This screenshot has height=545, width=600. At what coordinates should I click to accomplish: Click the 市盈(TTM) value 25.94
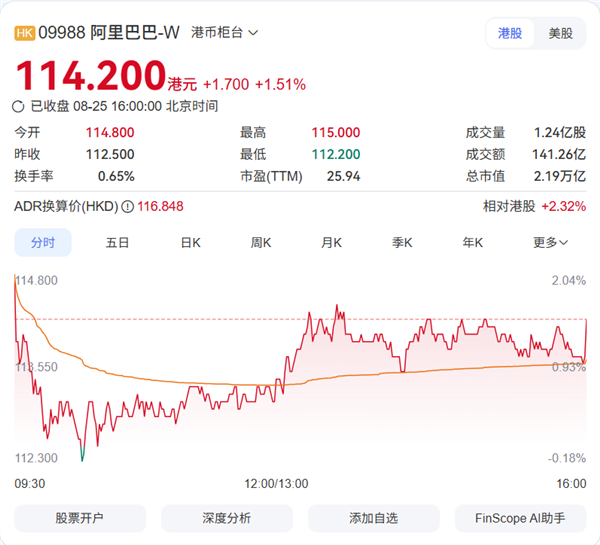click(x=343, y=176)
